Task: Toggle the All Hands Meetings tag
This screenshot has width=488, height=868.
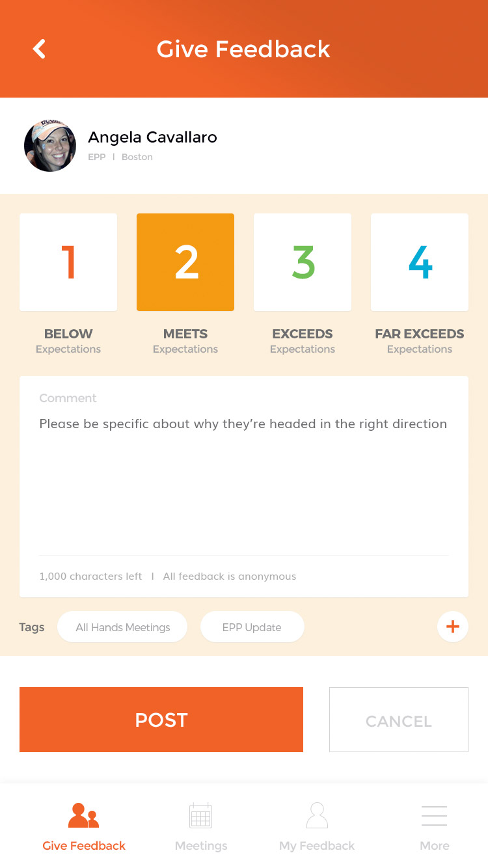Action: [122, 627]
